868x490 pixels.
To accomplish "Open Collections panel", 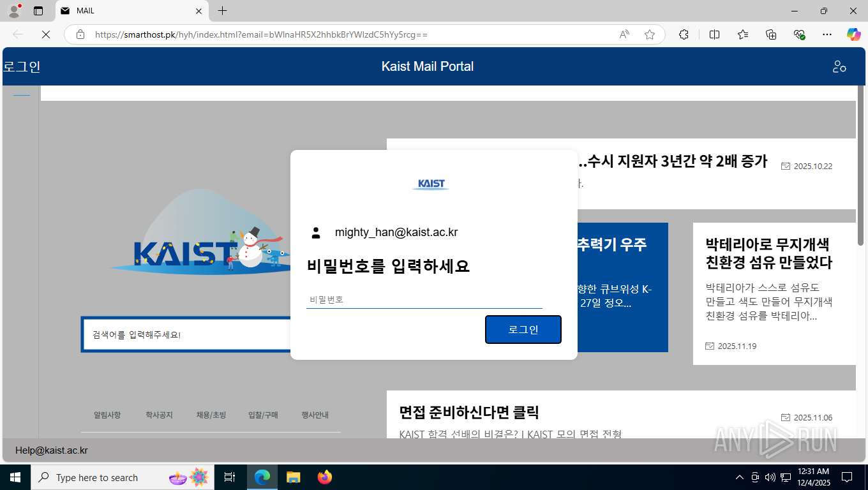I will coord(771,34).
